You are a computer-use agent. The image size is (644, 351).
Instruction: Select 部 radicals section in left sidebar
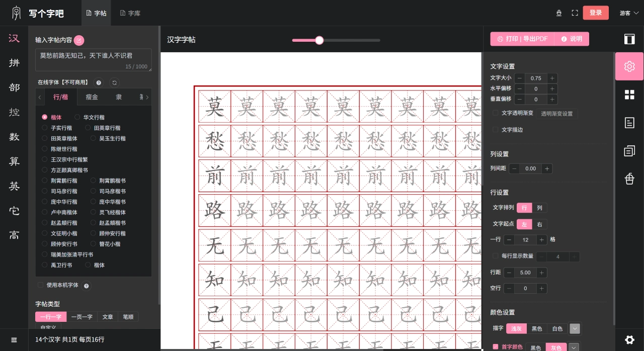14,87
